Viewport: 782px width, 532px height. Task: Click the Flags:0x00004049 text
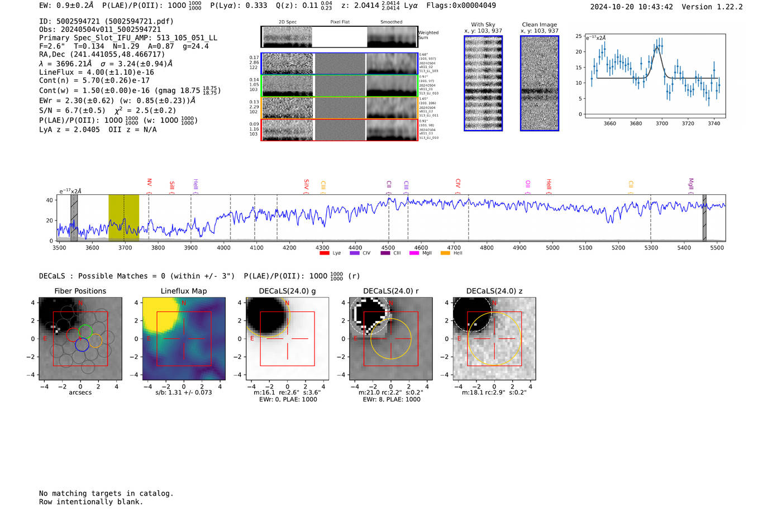tap(461, 6)
